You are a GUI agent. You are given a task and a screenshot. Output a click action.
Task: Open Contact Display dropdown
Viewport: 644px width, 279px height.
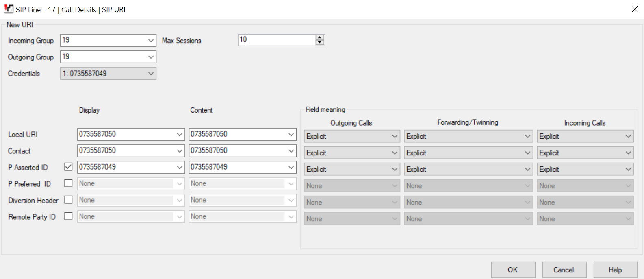180,151
